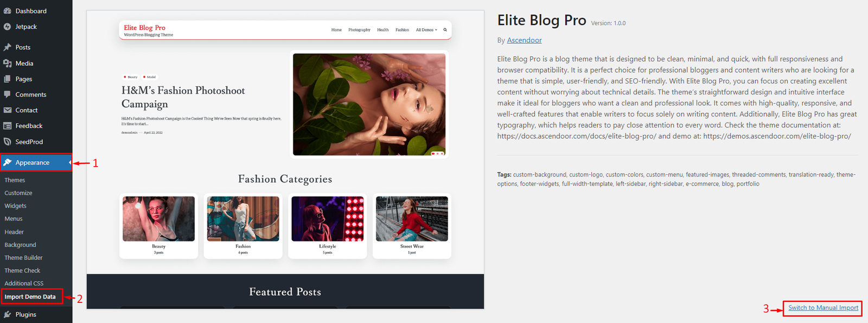Click the Jetpack icon in sidebar
The width and height of the screenshot is (868, 323).
[7, 27]
